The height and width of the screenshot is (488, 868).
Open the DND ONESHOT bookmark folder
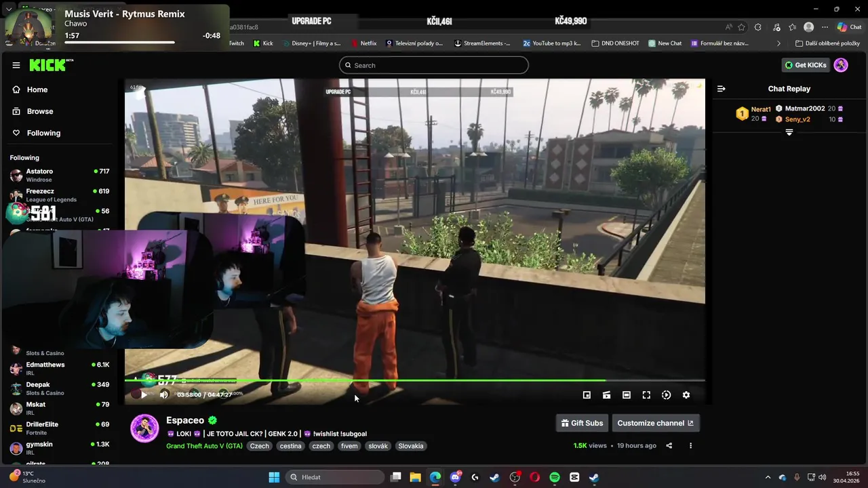[615, 43]
